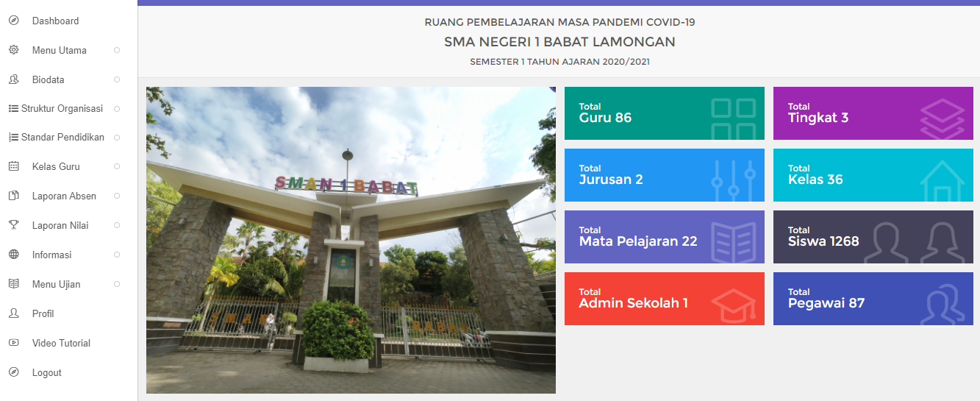Click the graduation cap icon on Admin card
980x401 pixels.
[x=733, y=306]
